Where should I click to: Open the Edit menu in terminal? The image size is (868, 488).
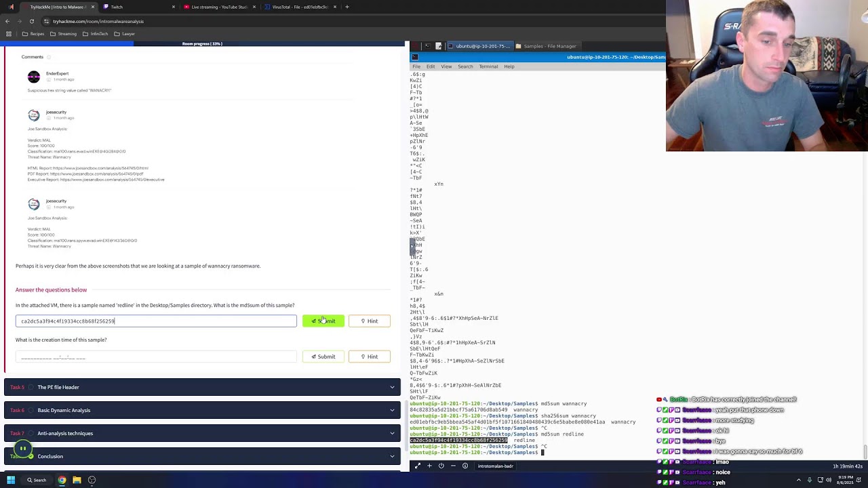click(x=431, y=66)
